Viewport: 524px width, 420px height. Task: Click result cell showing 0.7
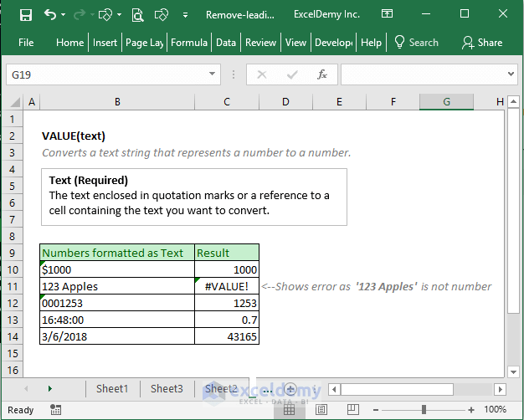click(227, 320)
